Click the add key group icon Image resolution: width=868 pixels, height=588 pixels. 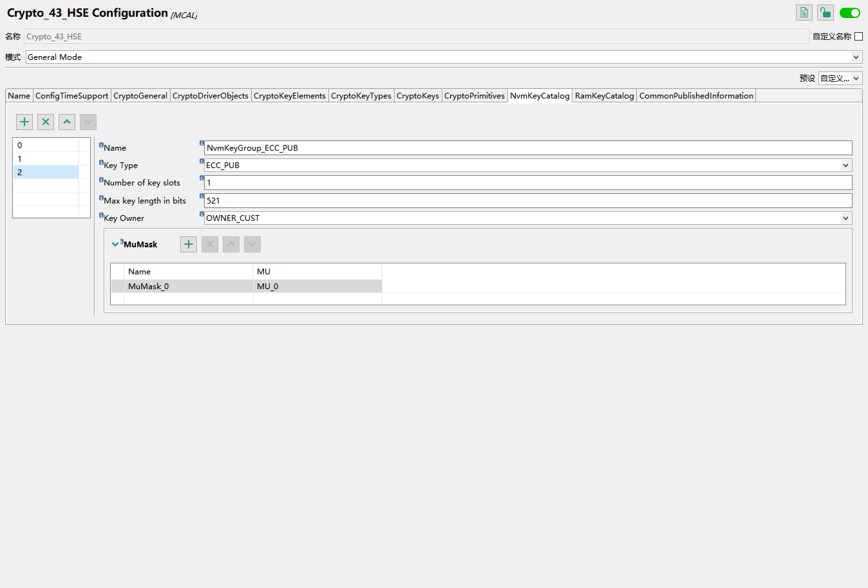coord(24,121)
